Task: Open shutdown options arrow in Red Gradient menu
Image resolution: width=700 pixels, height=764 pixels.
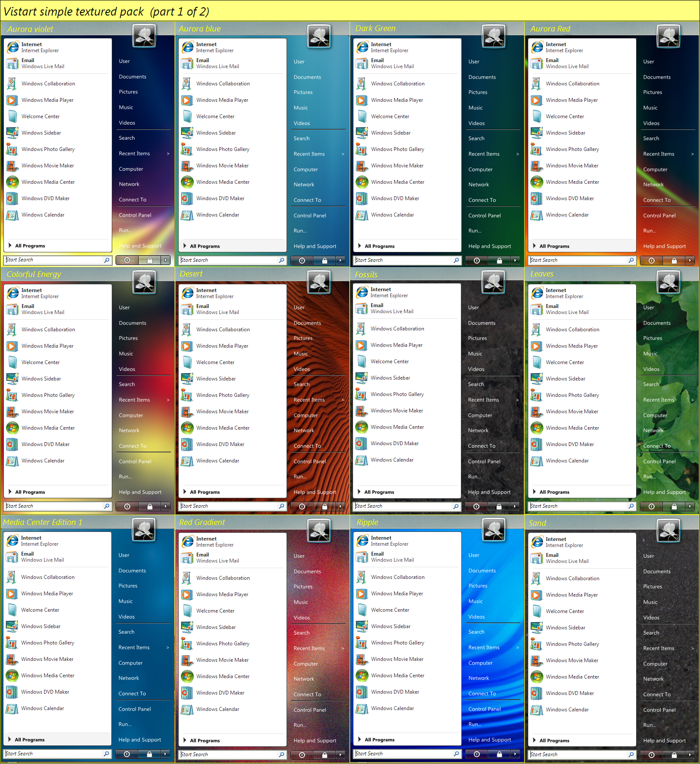Action: 341,755
